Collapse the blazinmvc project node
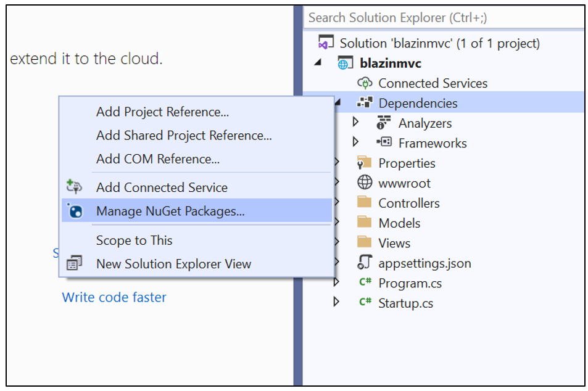Image resolution: width=588 pixels, height=391 pixels. [318, 63]
